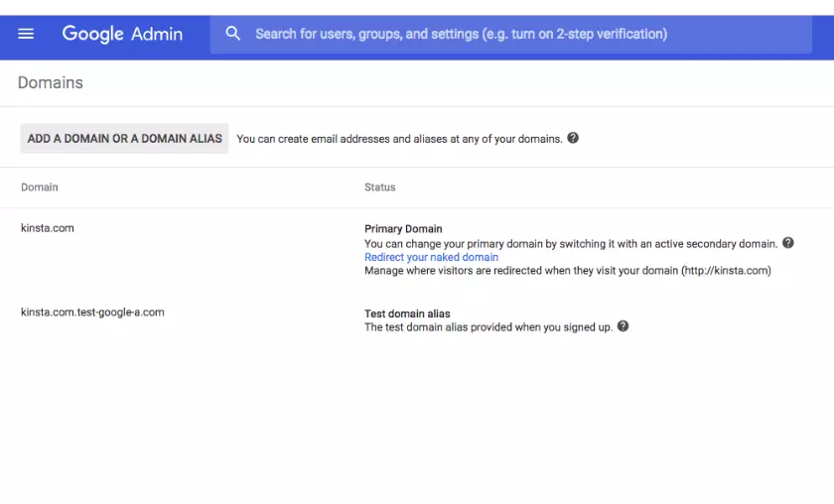Click 'The test domain alias provided' text
The image size is (834, 504).
point(488,327)
